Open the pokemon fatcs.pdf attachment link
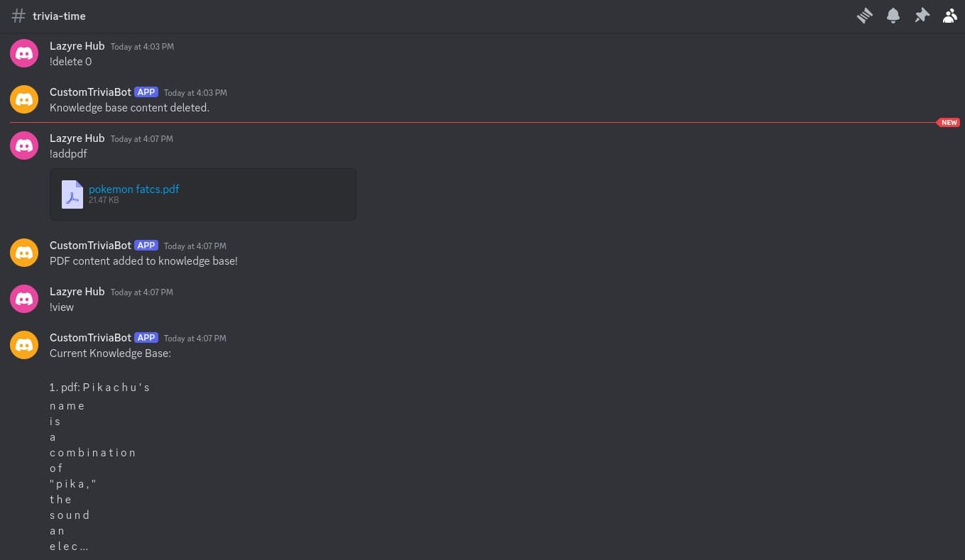The width and height of the screenshot is (965, 560). [133, 190]
